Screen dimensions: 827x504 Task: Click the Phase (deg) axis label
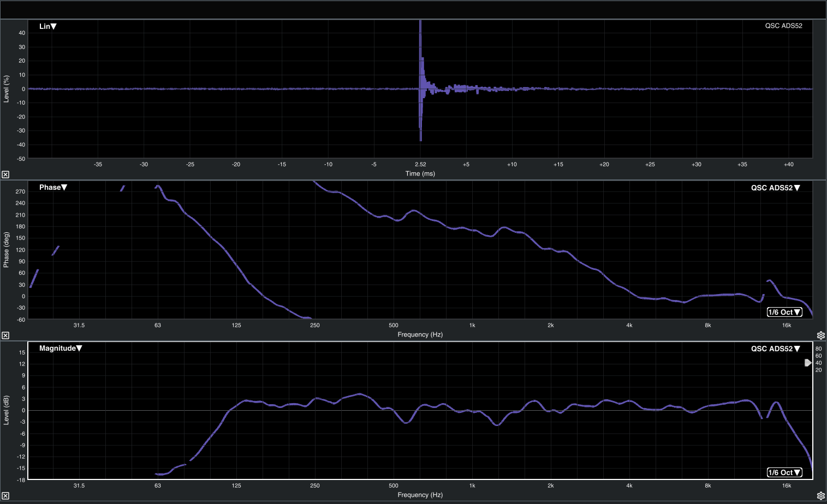(x=6, y=250)
